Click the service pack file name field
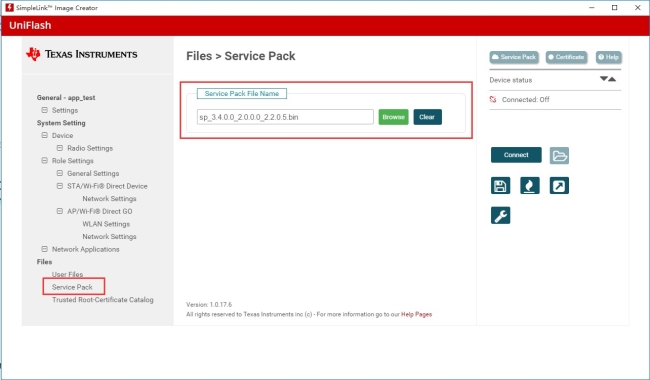 [285, 117]
